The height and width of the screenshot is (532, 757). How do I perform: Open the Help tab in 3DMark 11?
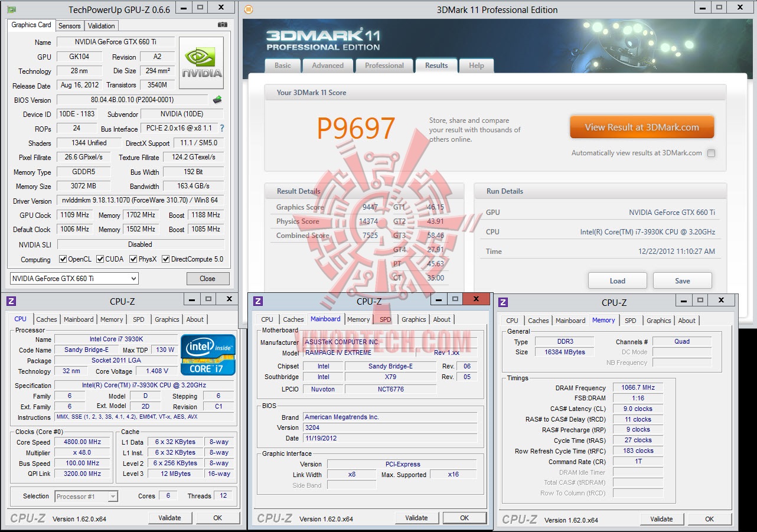(x=477, y=66)
